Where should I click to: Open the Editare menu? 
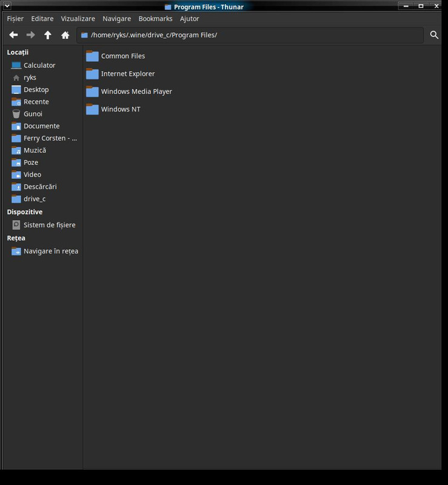coord(42,19)
